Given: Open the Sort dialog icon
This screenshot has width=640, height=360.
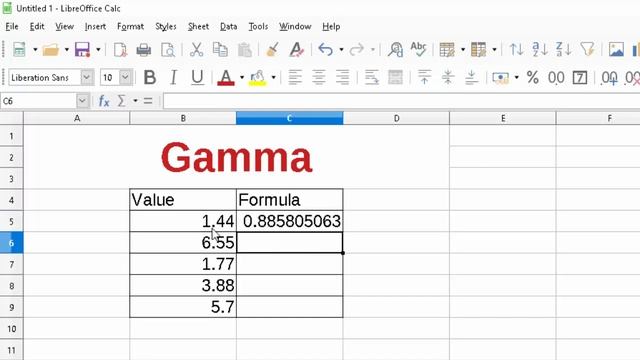Looking at the screenshot, I should pos(516,50).
